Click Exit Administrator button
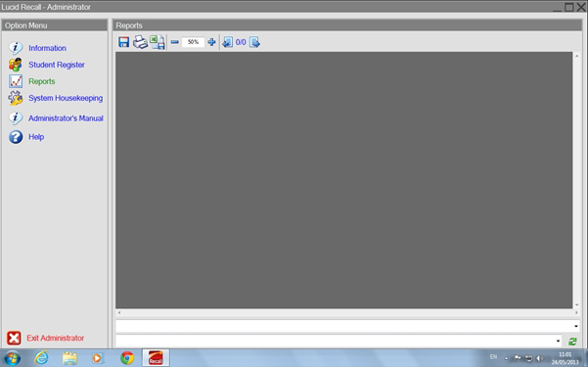This screenshot has height=367, width=588. (45, 338)
